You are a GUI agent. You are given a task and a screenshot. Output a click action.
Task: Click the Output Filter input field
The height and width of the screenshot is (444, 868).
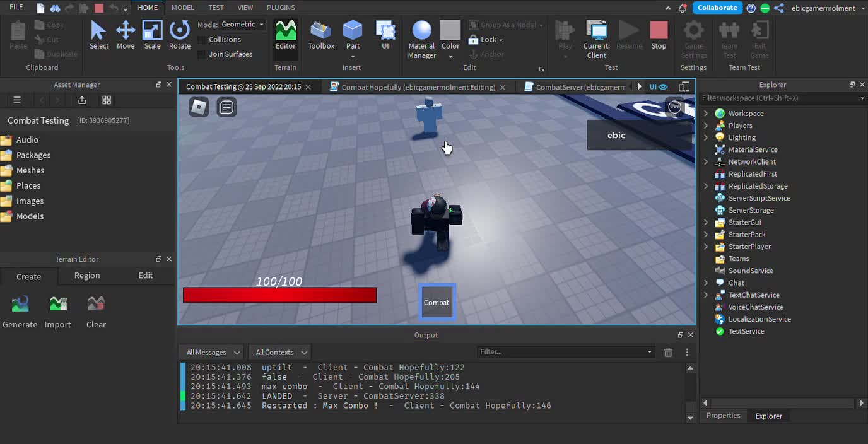(566, 352)
